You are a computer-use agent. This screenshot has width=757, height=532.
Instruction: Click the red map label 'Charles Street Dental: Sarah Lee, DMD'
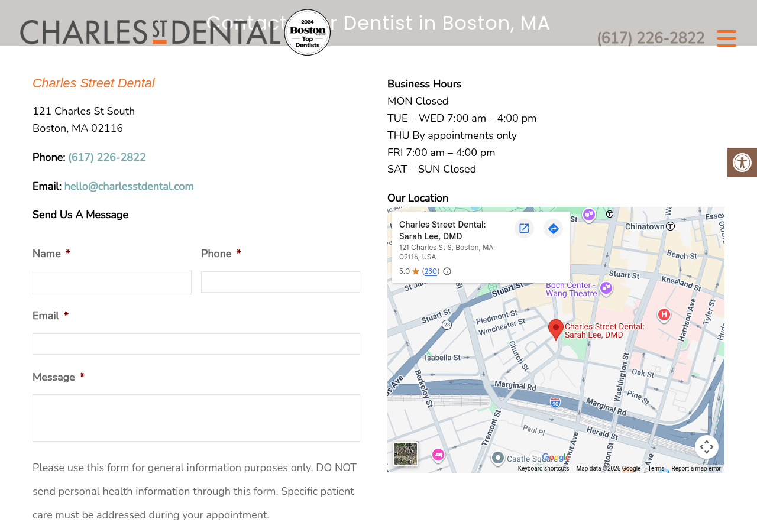(x=604, y=330)
